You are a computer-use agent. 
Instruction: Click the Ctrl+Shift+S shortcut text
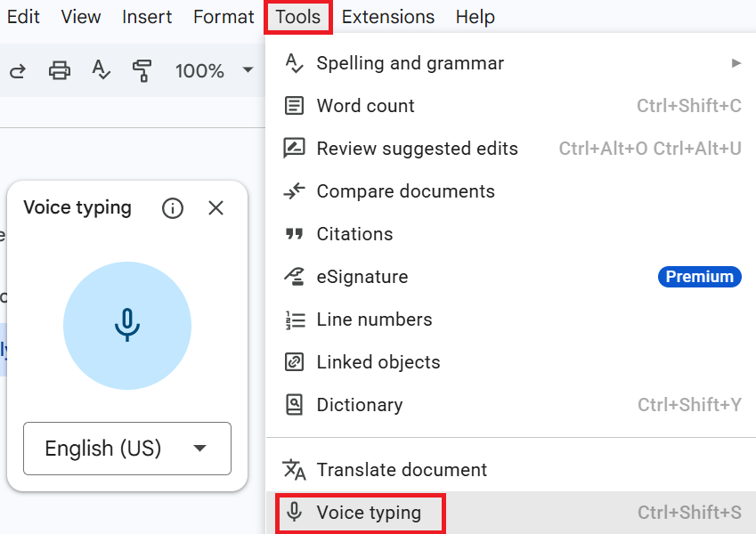[689, 513]
